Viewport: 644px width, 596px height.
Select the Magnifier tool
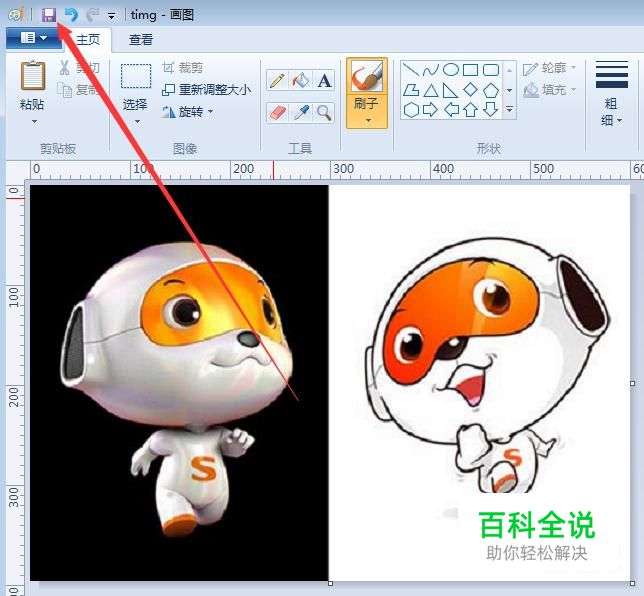point(324,113)
